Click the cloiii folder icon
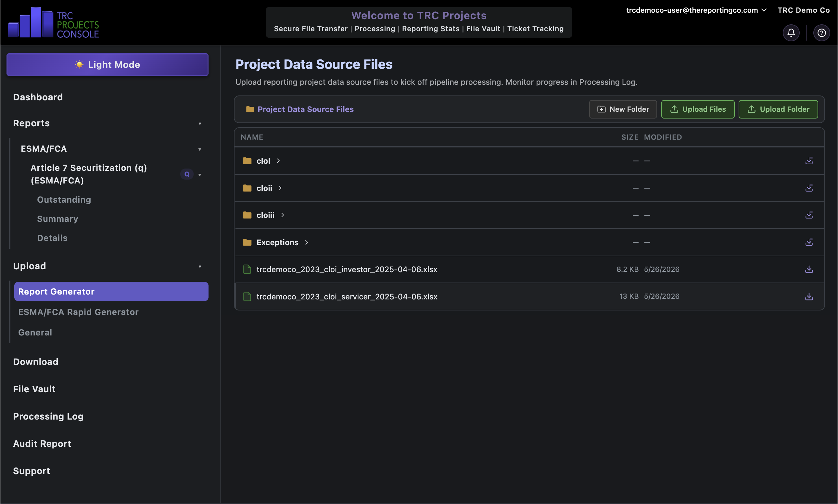The height and width of the screenshot is (504, 838). coord(247,215)
